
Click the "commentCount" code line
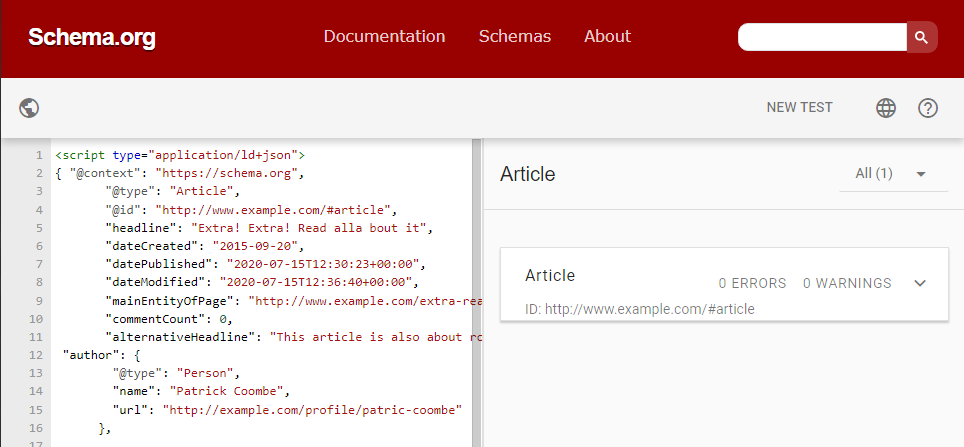click(x=168, y=319)
